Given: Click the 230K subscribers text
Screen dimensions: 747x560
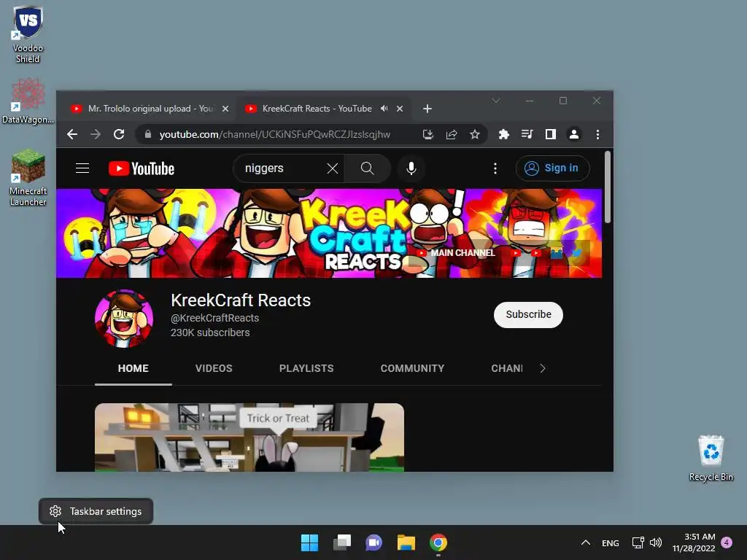Looking at the screenshot, I should (210, 332).
